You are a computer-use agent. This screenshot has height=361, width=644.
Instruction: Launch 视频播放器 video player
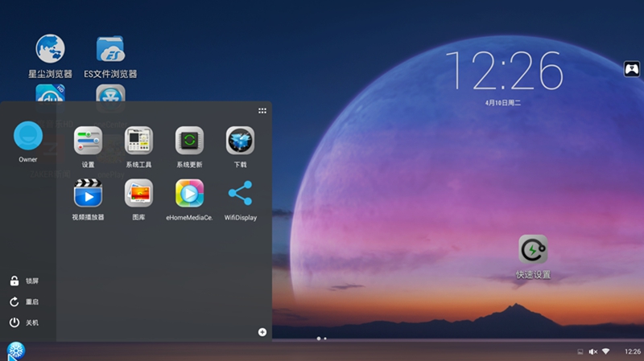tap(88, 194)
